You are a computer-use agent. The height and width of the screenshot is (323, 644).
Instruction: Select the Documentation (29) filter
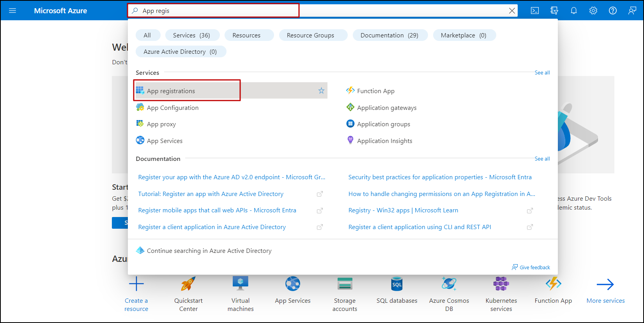pos(389,35)
